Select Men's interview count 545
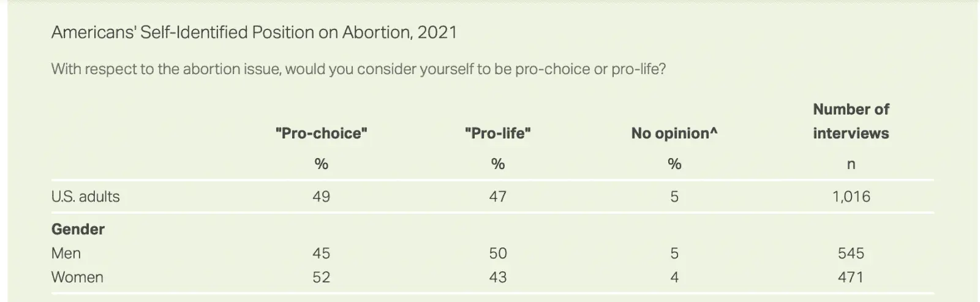 851,253
